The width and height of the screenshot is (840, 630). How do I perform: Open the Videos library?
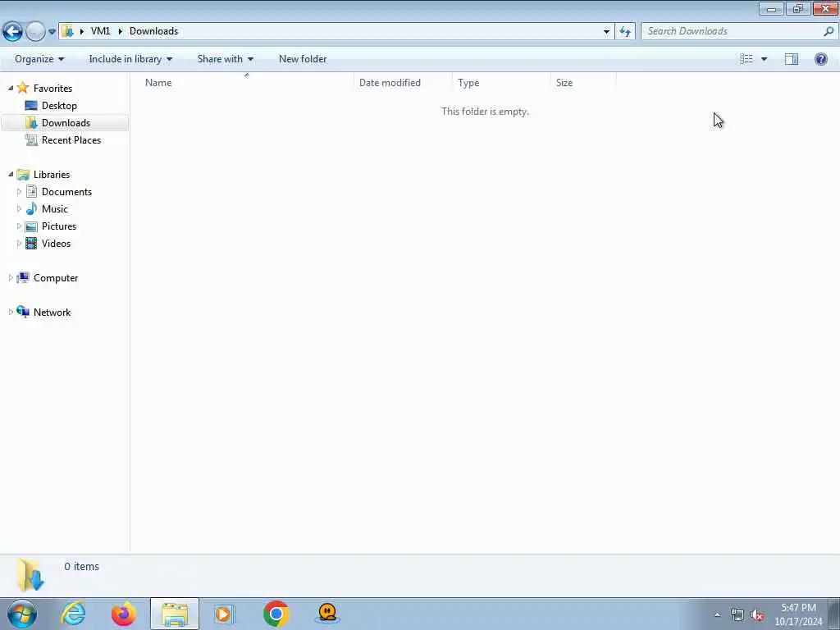pos(56,243)
